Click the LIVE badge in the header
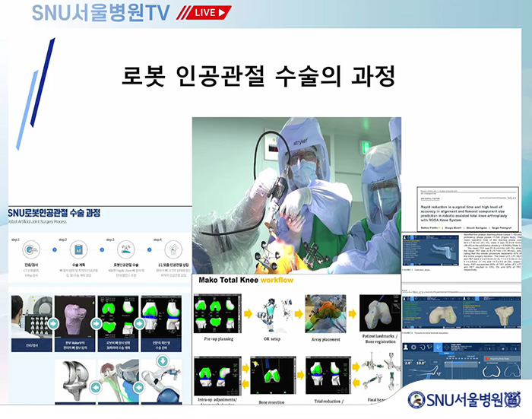 click(209, 13)
